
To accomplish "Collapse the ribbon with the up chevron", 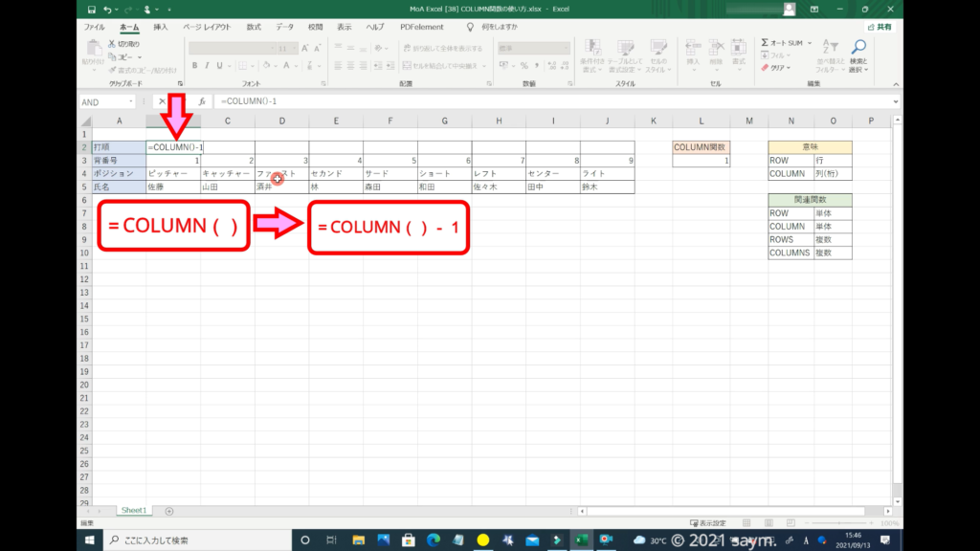I will 895,84.
